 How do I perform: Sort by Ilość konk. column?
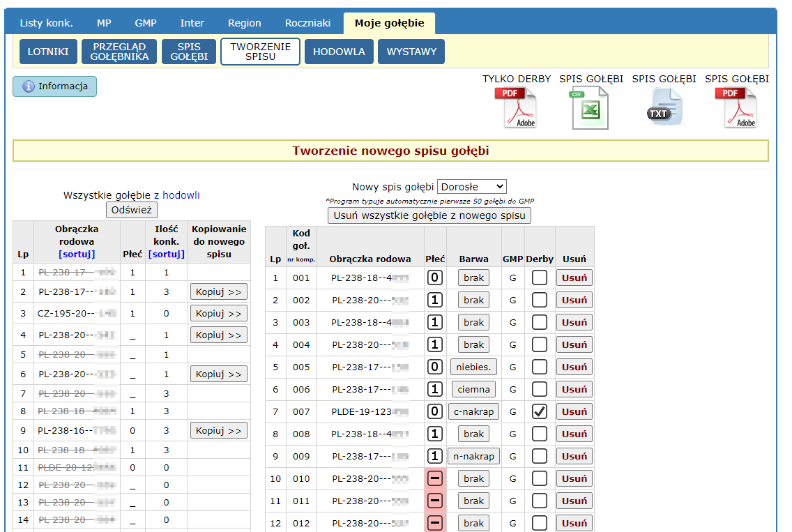(167, 254)
